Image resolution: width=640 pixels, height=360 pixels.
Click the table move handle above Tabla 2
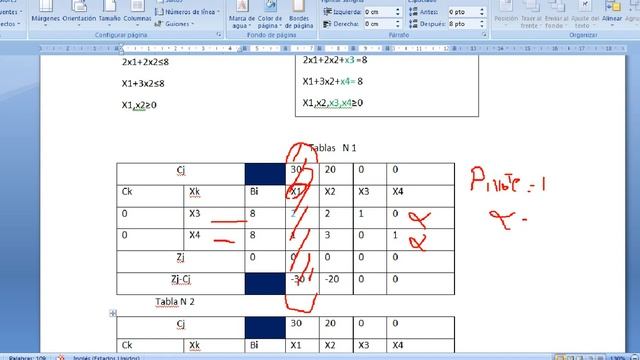pyautogui.click(x=113, y=313)
